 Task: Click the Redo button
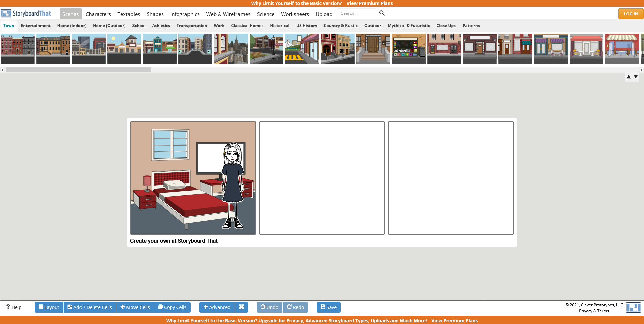[295, 307]
